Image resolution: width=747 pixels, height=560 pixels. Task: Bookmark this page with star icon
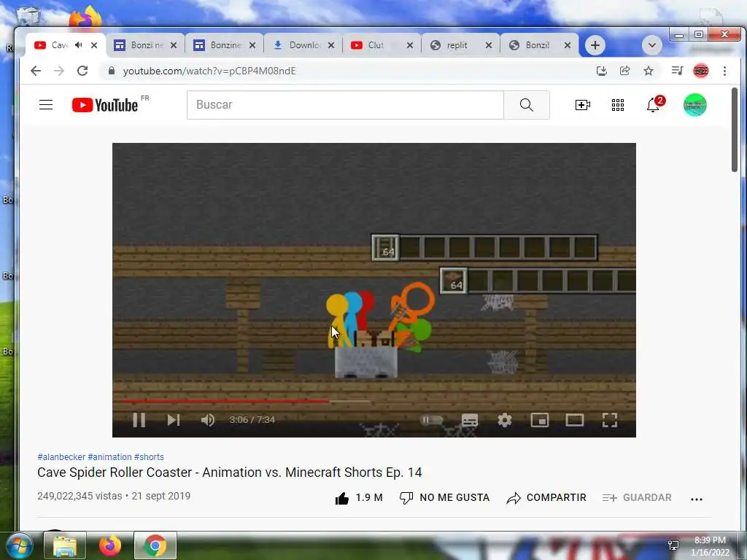(649, 71)
